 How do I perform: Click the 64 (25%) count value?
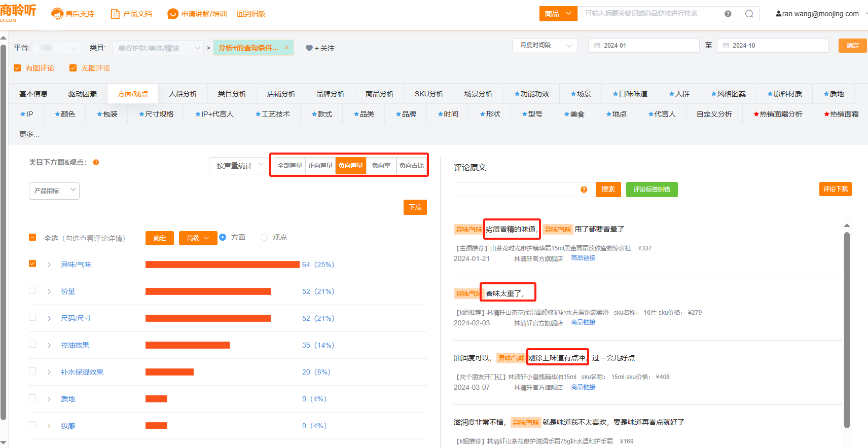pos(318,265)
